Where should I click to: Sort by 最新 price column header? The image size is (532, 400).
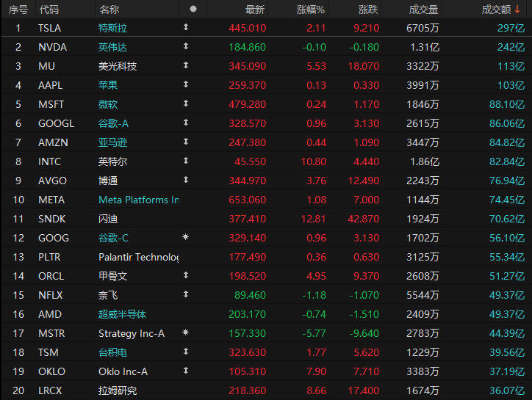click(255, 10)
